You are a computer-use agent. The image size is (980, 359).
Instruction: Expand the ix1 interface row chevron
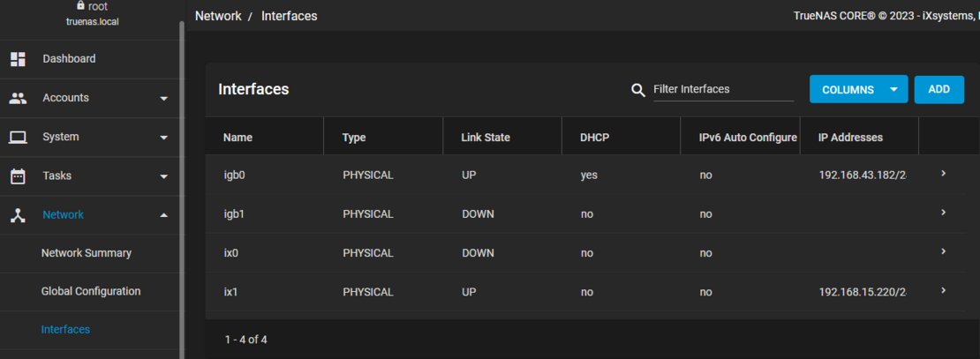[943, 290]
